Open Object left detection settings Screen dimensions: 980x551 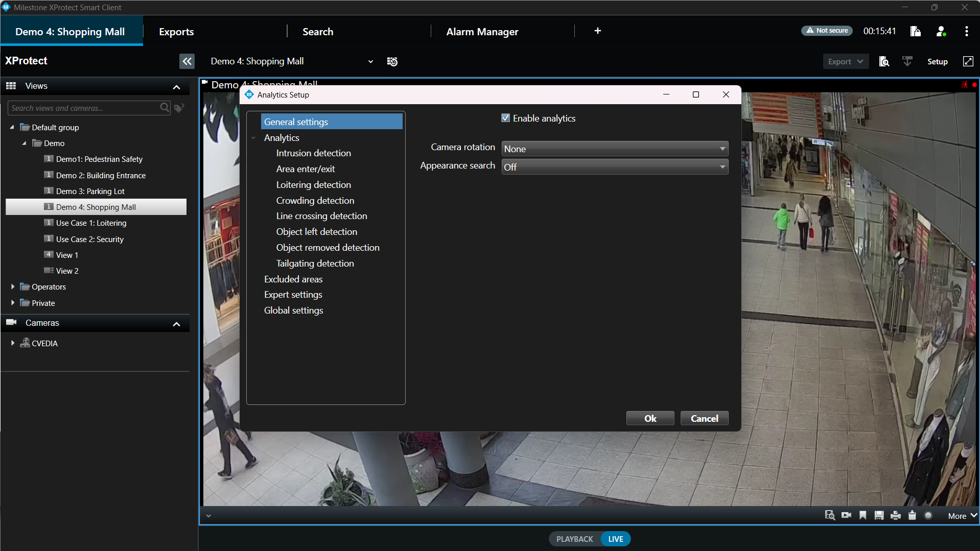(x=316, y=232)
